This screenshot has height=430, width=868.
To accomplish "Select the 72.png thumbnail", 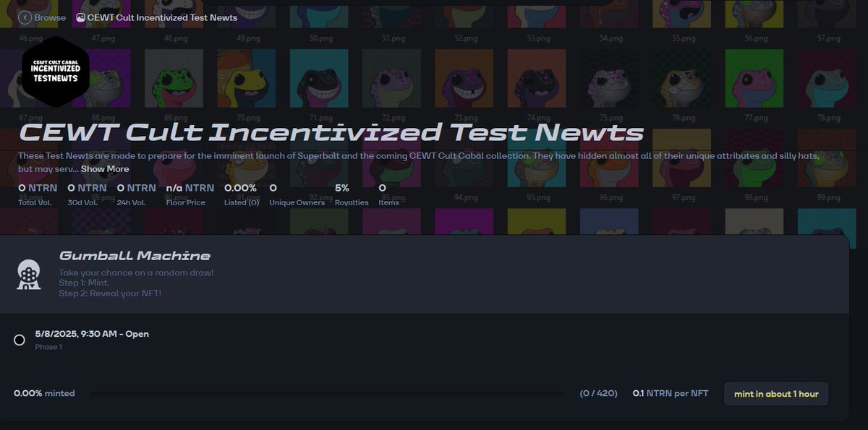I will click(391, 79).
